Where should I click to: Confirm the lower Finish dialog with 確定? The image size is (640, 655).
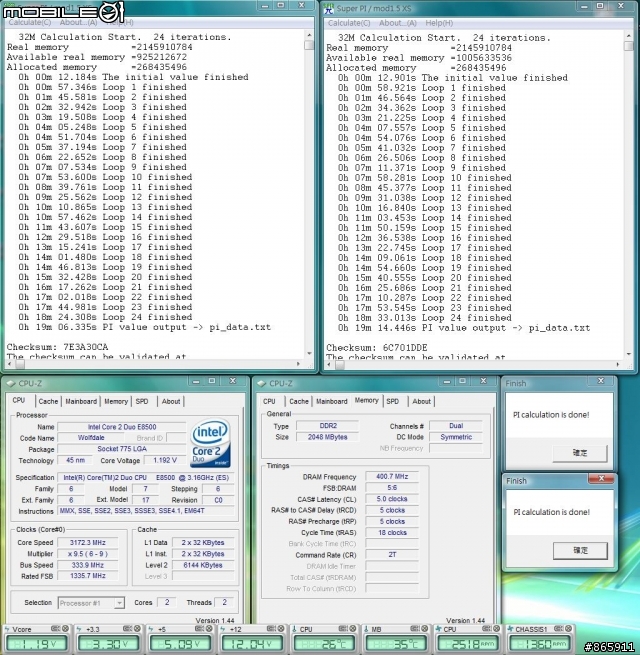(x=580, y=550)
